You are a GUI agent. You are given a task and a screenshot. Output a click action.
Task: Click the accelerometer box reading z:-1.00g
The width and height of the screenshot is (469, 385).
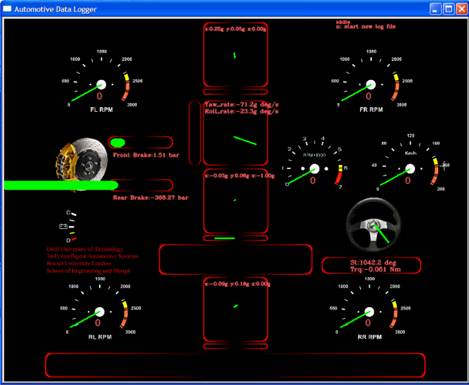click(235, 202)
